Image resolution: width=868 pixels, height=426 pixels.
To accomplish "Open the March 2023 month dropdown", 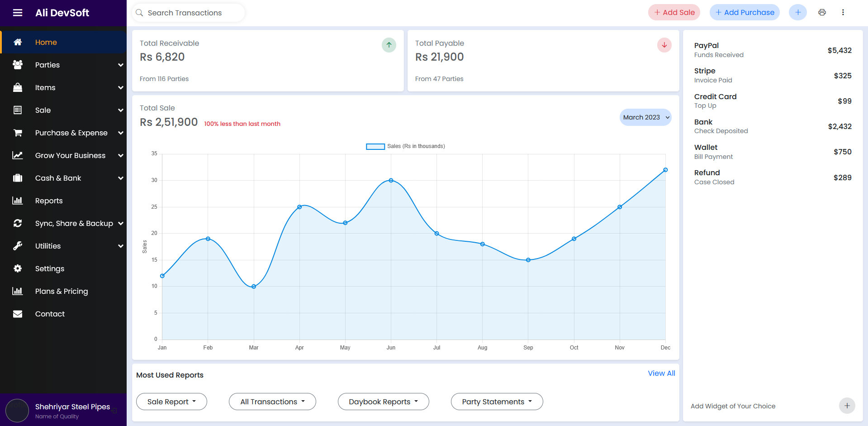I will point(645,117).
